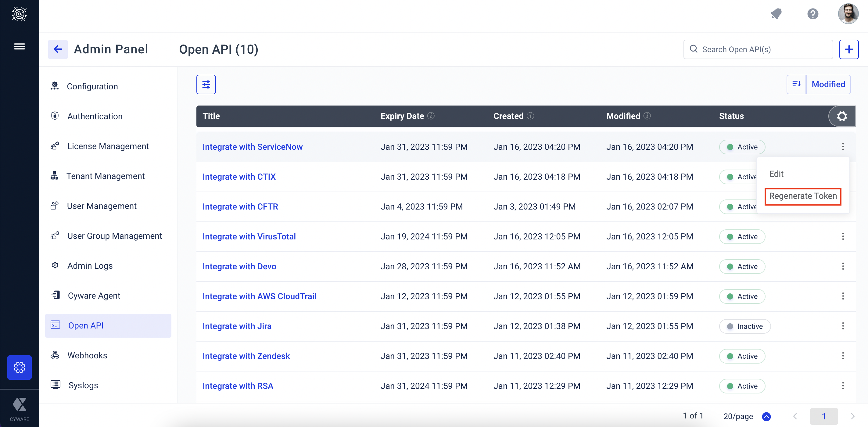Toggle sort order icon next to Modified
Image resolution: width=868 pixels, height=427 pixels.
[796, 84]
